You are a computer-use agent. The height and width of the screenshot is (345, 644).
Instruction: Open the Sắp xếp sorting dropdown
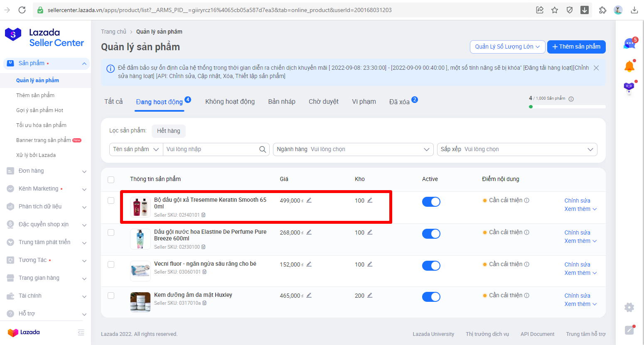pos(517,149)
